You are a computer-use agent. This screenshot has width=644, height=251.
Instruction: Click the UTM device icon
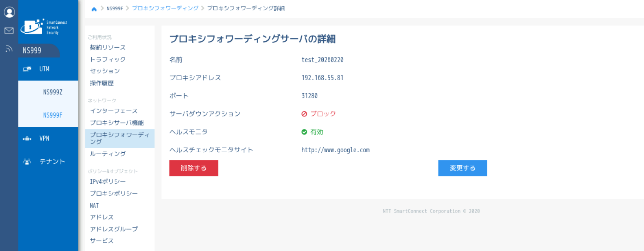click(27, 69)
